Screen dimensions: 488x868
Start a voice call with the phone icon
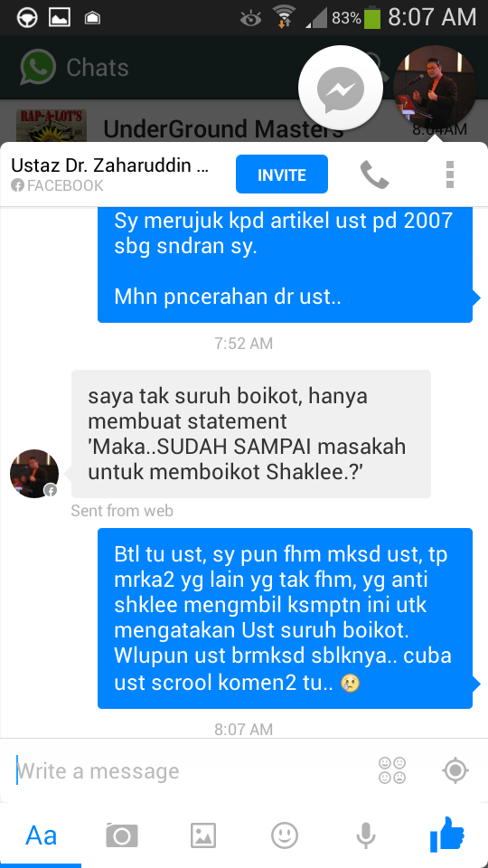click(x=374, y=175)
